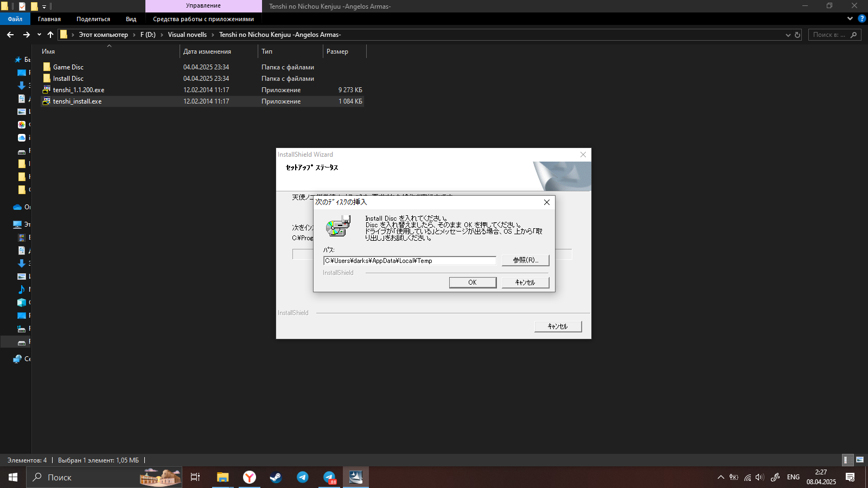Click the Game Disc folder icon

click(47, 67)
